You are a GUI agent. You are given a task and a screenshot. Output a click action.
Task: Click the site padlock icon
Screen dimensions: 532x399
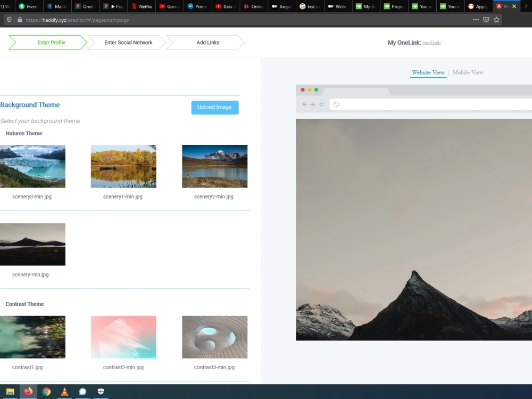click(20, 20)
